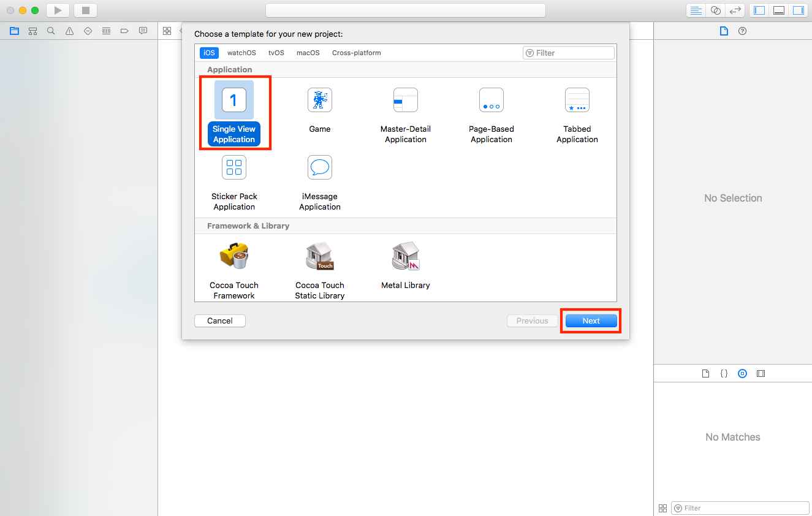Click the related items grid icon
Viewport: 812px width, 516px height.
click(167, 31)
